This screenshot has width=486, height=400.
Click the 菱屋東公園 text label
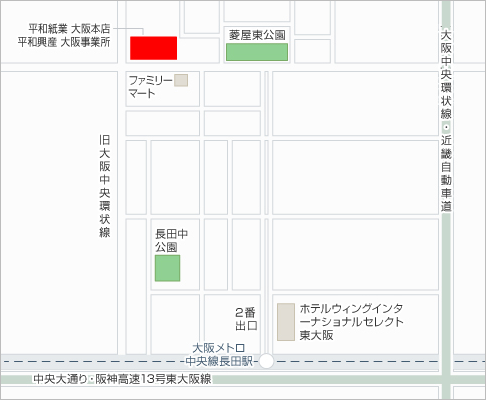coord(257,35)
